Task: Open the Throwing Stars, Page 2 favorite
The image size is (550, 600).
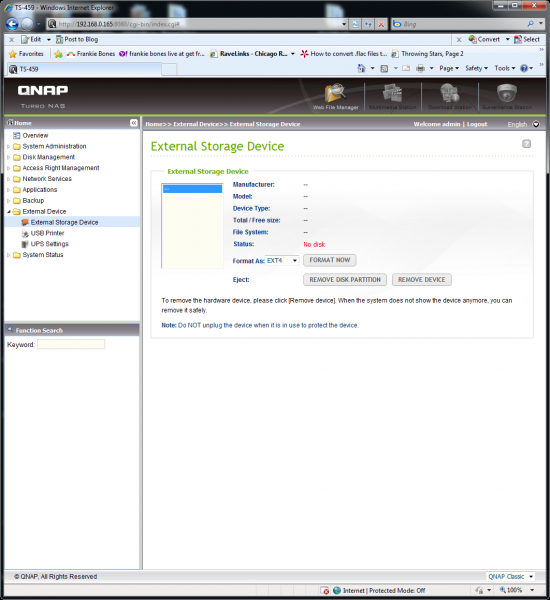Action: point(428,54)
